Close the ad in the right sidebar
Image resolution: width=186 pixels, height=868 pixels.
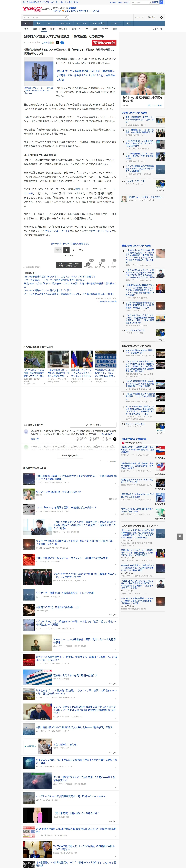click(163, 73)
